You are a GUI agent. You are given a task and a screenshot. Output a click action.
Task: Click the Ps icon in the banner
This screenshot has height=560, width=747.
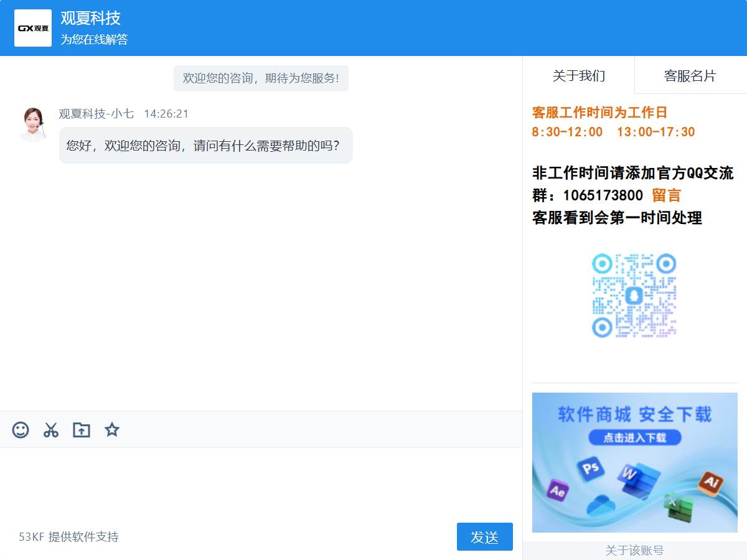tap(590, 468)
